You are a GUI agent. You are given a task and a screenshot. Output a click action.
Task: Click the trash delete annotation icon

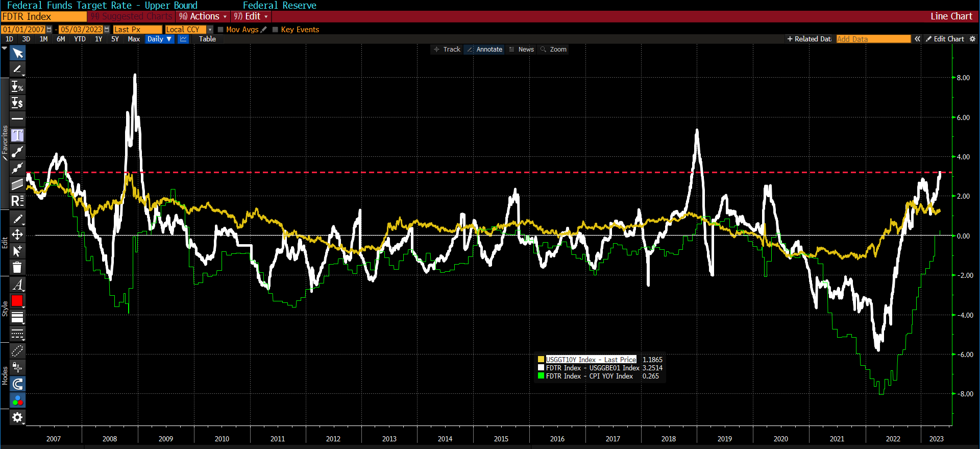click(x=17, y=267)
